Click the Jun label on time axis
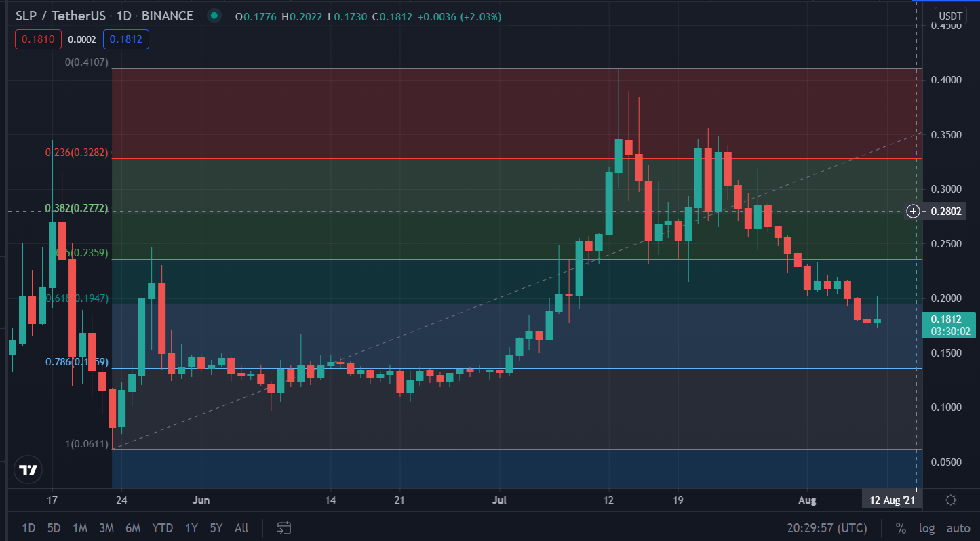 (x=201, y=500)
